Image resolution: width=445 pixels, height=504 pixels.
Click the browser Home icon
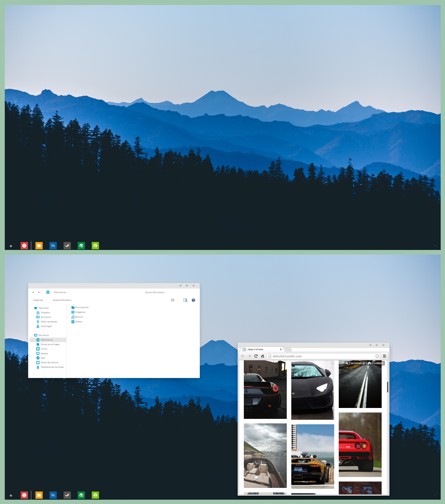click(262, 356)
